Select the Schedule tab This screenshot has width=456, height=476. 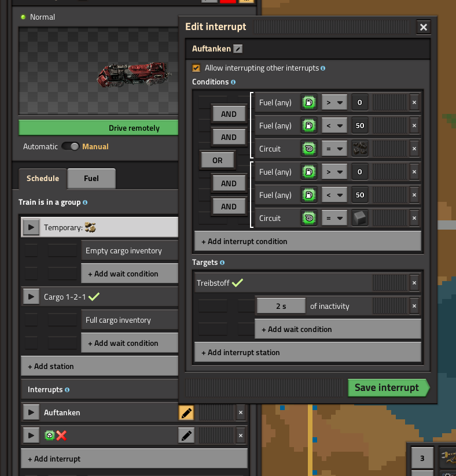pos(43,178)
